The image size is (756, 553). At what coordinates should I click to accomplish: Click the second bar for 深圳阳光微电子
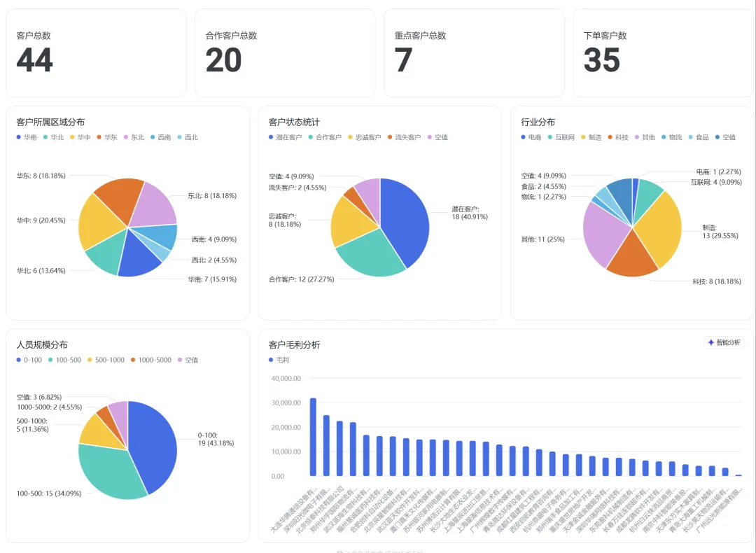(x=326, y=445)
